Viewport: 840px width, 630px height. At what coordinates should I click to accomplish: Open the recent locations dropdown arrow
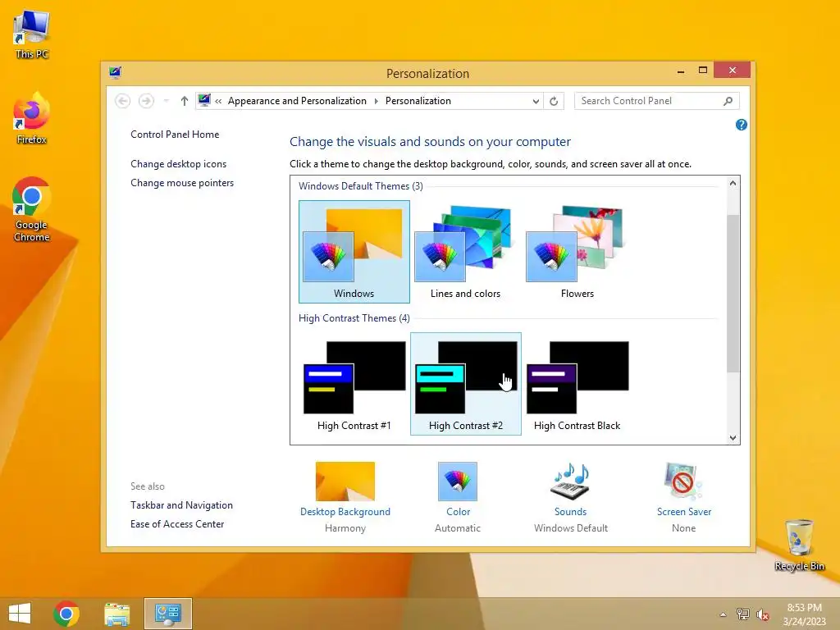[x=166, y=101]
